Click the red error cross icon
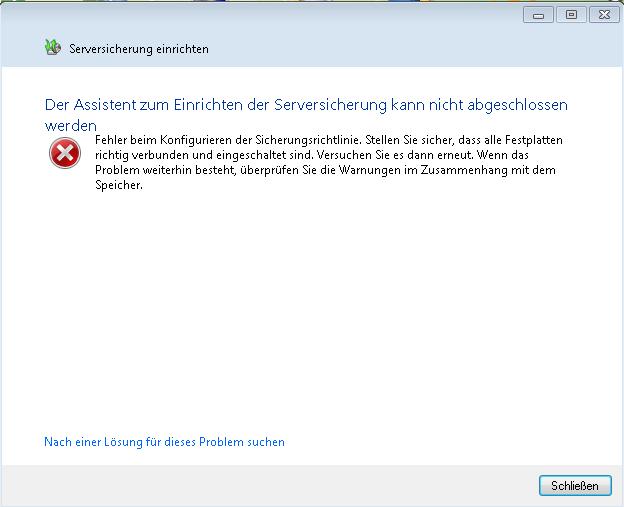Image resolution: width=624 pixels, height=507 pixels. pyautogui.click(x=65, y=153)
